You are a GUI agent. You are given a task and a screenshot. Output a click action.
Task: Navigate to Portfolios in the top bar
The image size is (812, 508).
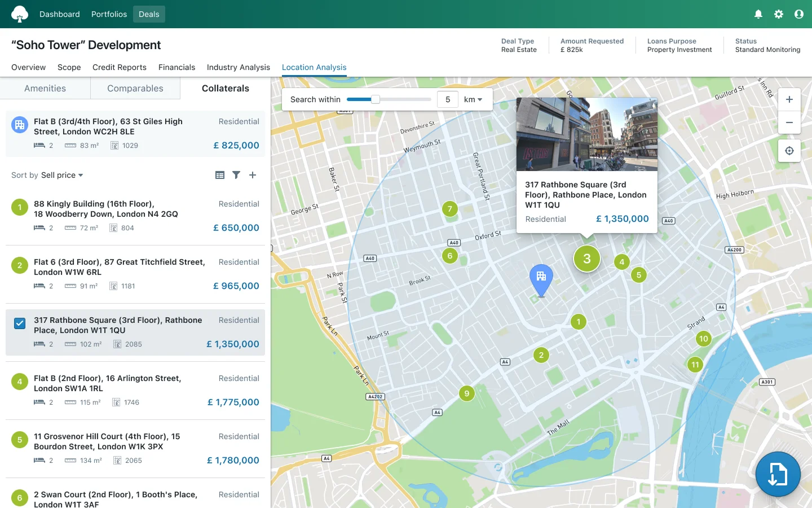pyautogui.click(x=109, y=14)
